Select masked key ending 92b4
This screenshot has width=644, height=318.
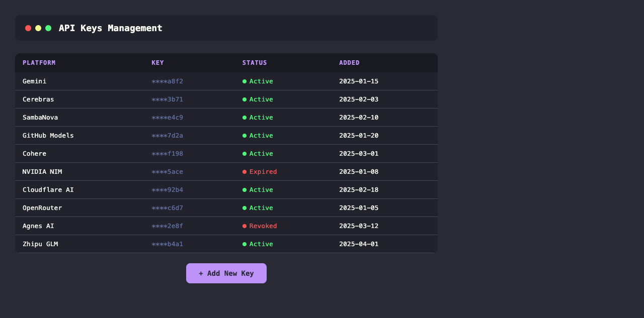168,190
